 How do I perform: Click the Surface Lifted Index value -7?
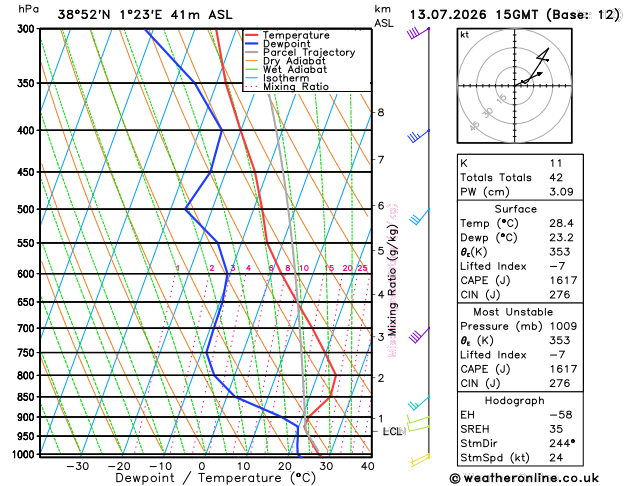coord(557,266)
